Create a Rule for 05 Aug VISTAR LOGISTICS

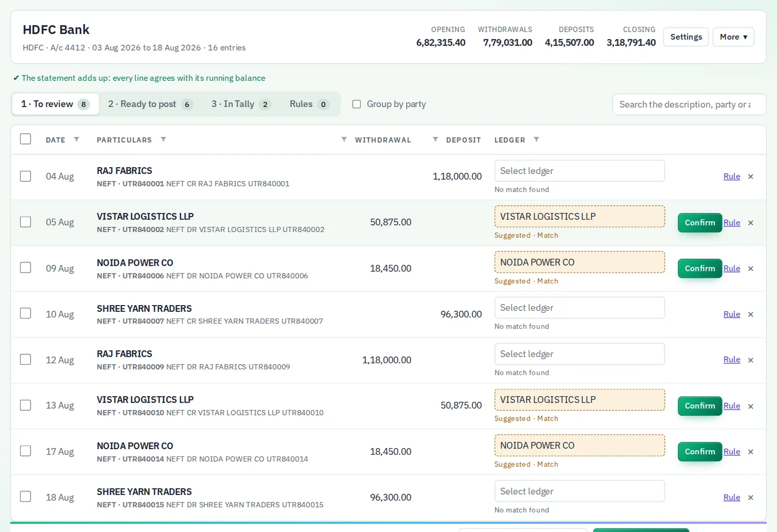[x=732, y=223]
